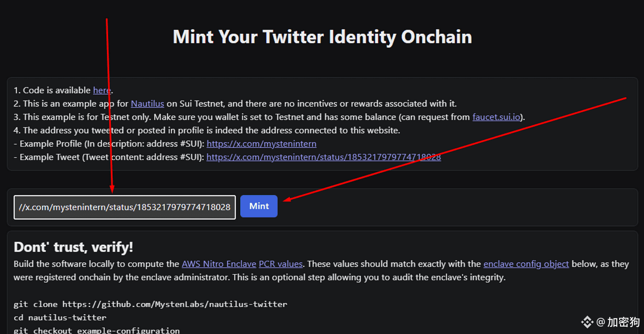Open the enclave config object link

click(x=526, y=264)
